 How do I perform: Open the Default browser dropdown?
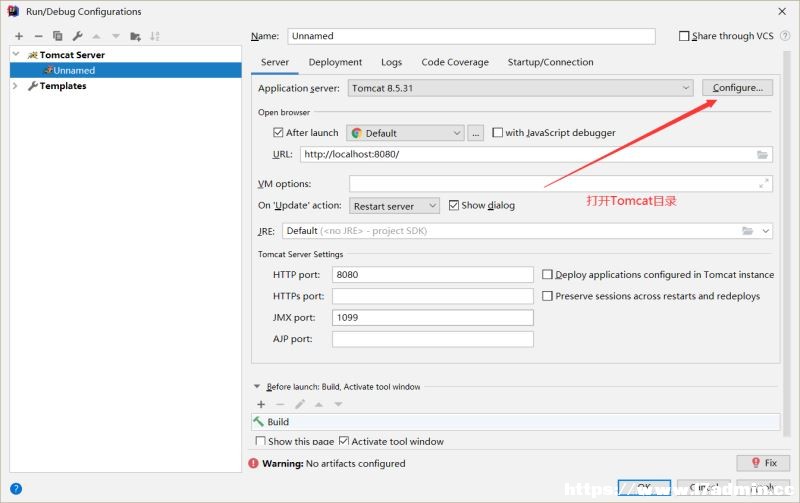[405, 133]
